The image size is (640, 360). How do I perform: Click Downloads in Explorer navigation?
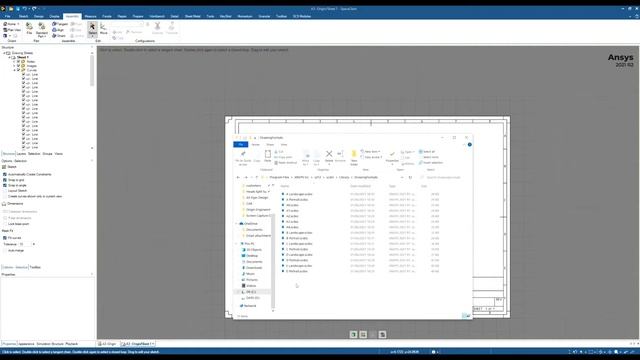click(x=254, y=268)
